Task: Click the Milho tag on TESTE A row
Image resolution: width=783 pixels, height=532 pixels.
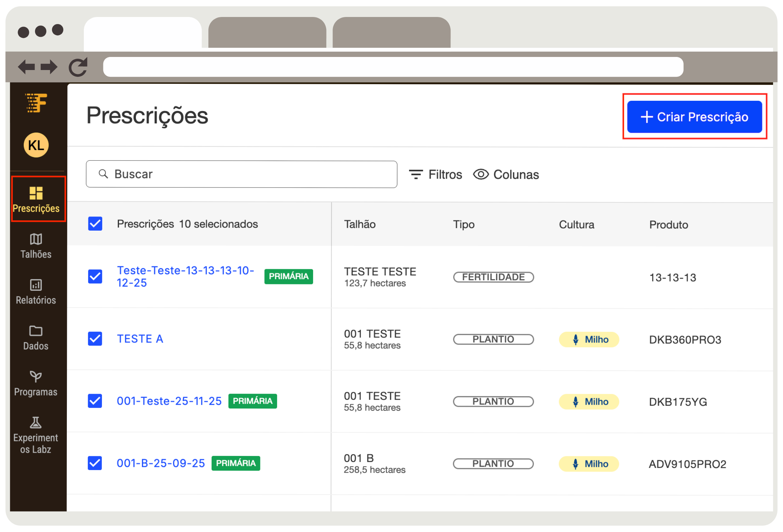Action: [x=589, y=340]
